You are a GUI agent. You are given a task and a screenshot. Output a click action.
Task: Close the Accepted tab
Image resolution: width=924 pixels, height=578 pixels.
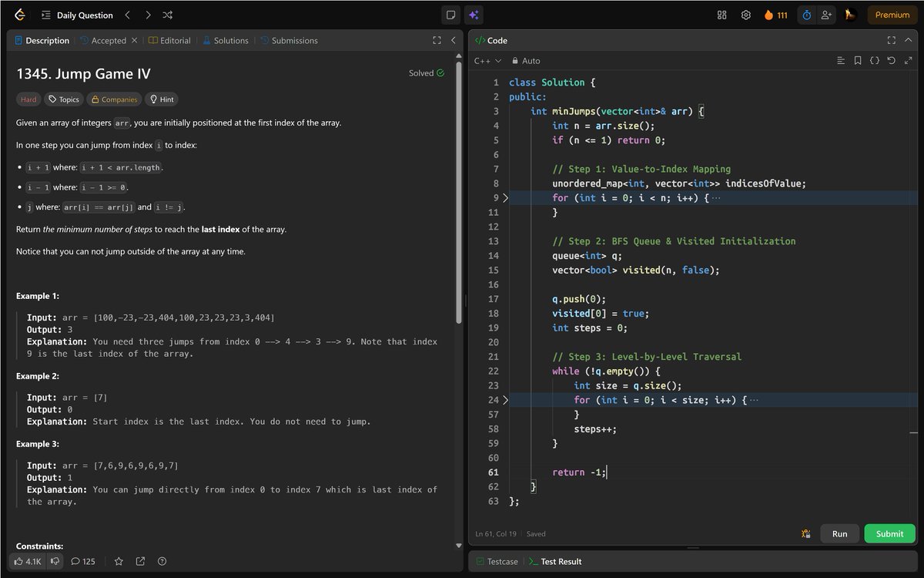click(134, 40)
